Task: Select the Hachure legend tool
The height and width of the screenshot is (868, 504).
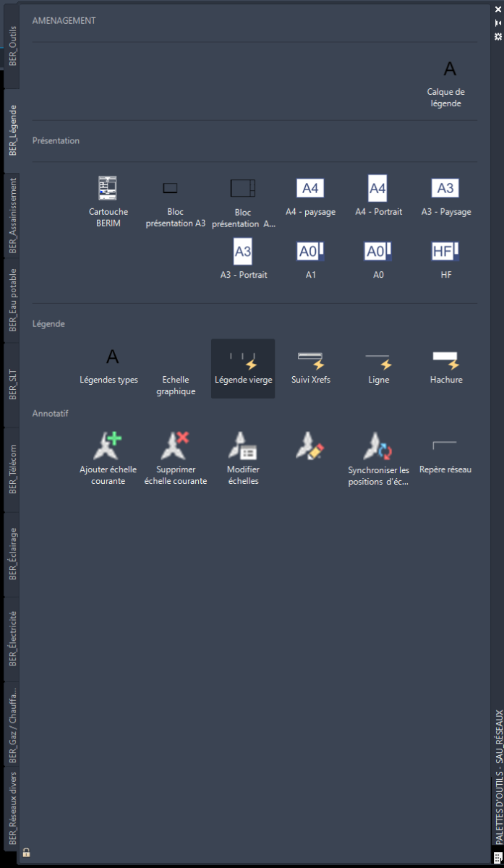Action: click(x=445, y=368)
